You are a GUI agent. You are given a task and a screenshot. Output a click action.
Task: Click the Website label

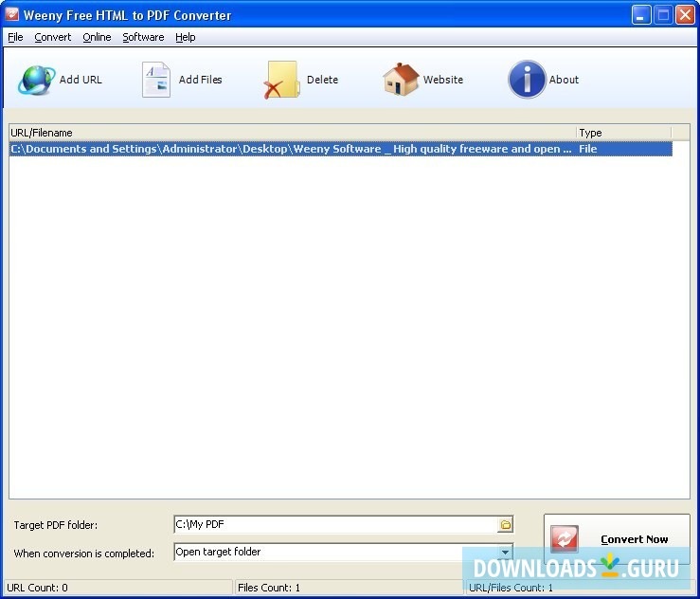(443, 80)
